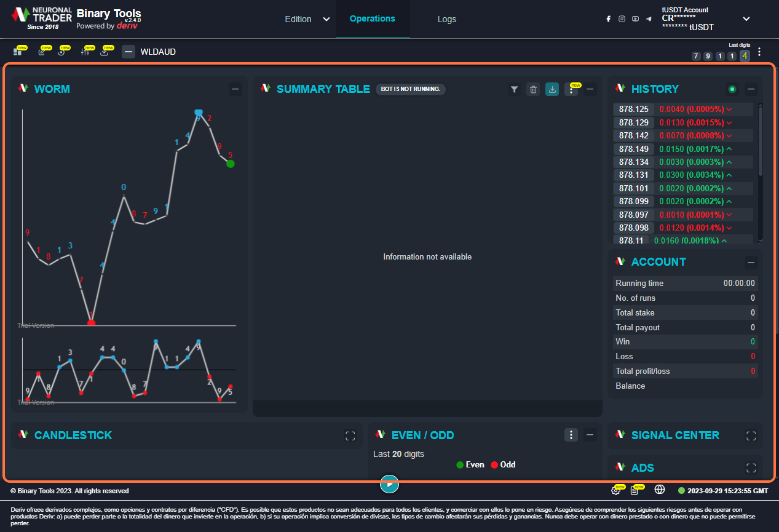The width and height of the screenshot is (779, 532).
Task: Click the filter icon in Summary Table
Action: (515, 90)
